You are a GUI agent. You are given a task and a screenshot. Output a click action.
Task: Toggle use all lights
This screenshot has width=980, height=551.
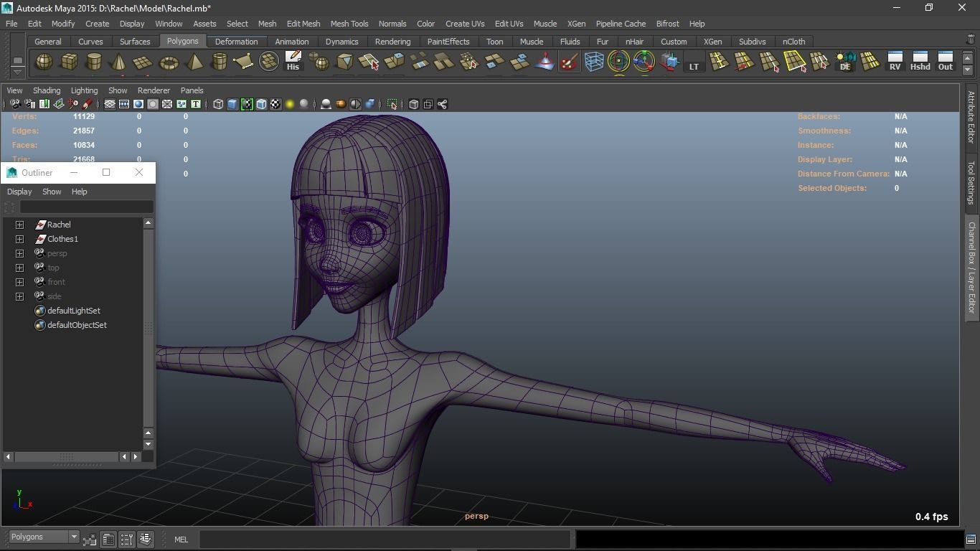point(290,105)
